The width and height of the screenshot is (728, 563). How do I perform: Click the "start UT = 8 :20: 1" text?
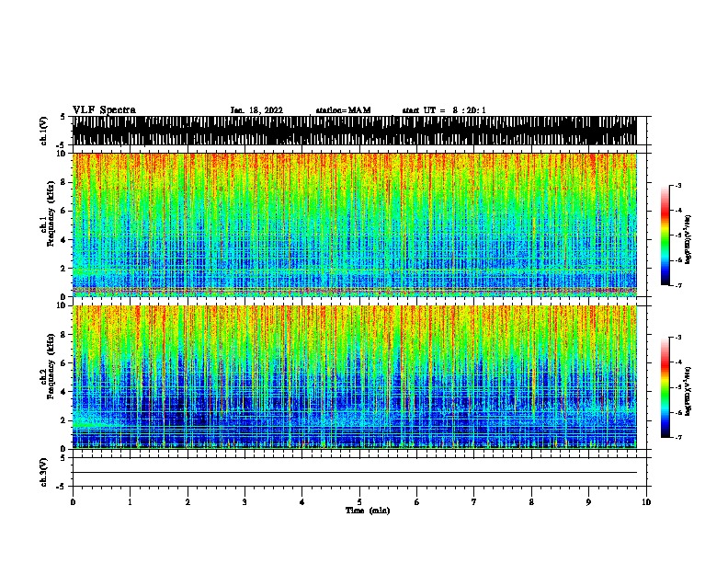tap(444, 110)
